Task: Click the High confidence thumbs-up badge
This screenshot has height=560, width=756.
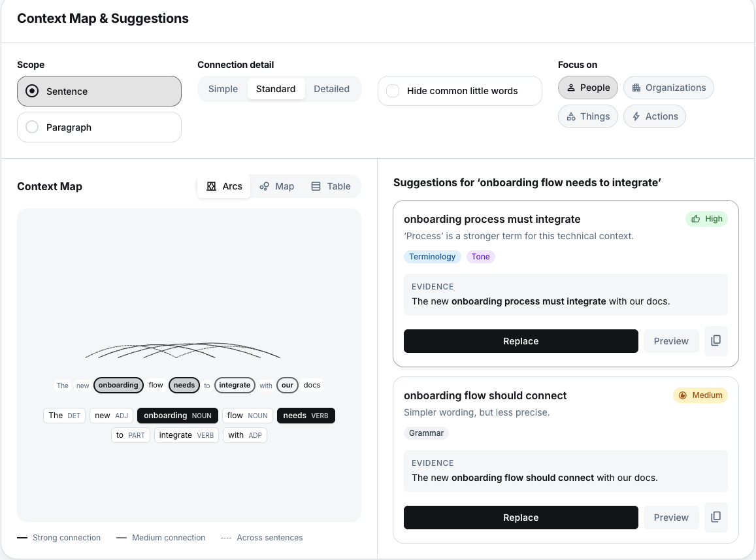Action: (706, 219)
